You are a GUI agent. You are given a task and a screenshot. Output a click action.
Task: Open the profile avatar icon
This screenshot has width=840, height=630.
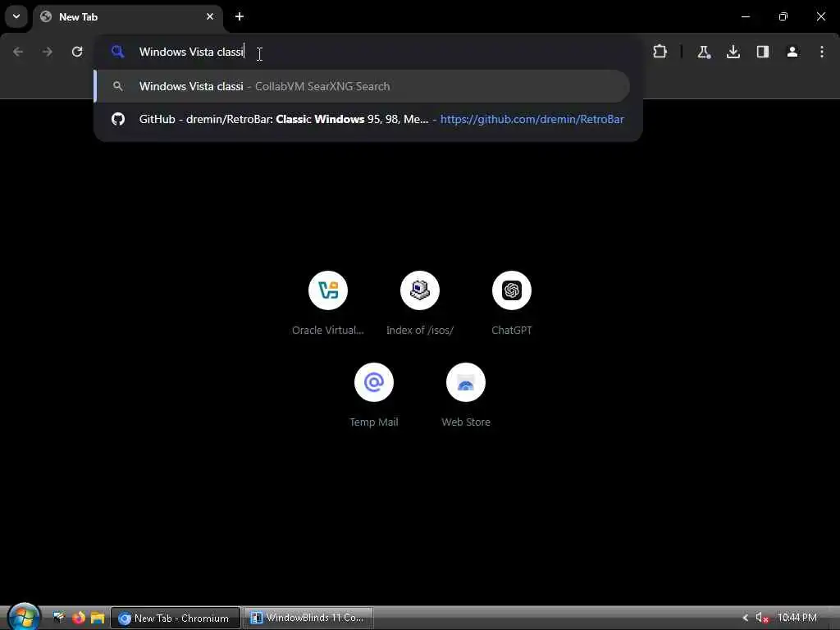click(792, 52)
